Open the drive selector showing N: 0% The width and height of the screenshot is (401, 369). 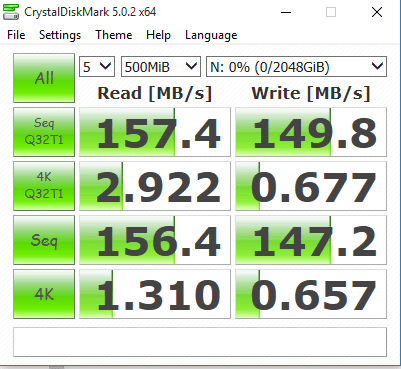(x=296, y=67)
